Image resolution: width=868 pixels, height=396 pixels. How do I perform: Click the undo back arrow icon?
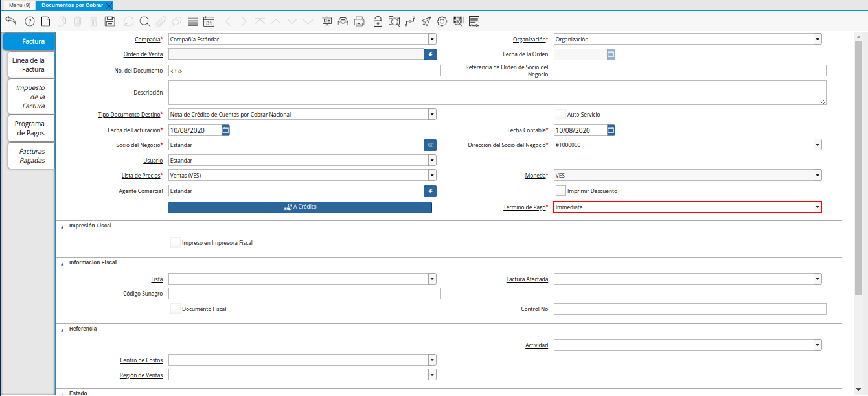[x=10, y=21]
